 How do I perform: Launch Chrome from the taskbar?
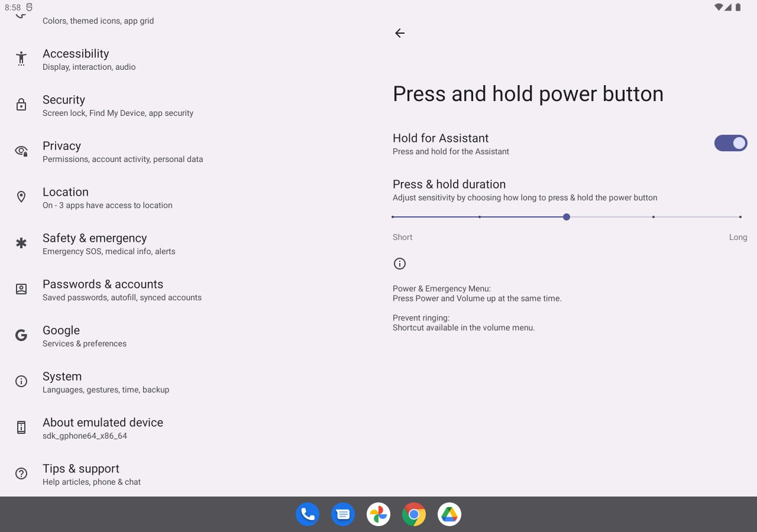point(414,514)
